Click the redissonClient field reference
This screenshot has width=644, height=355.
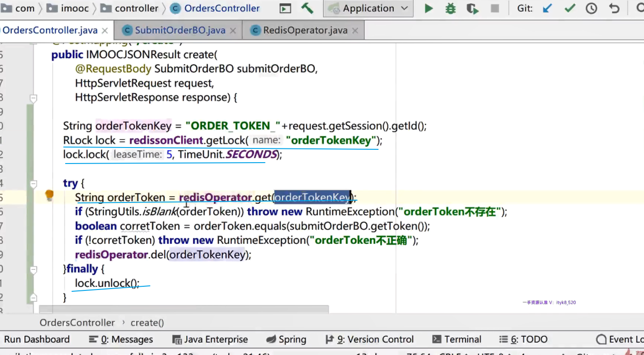coord(166,140)
